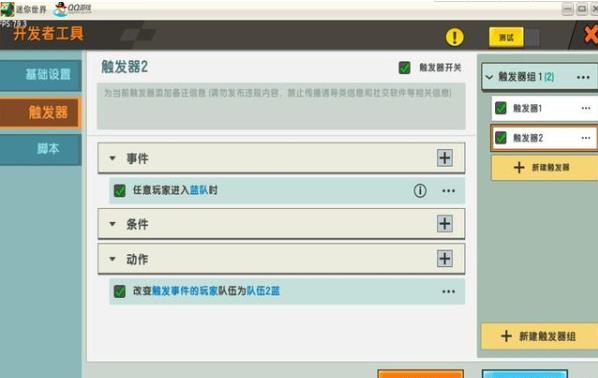Open more options for 触发器2
598x378 pixels.
coord(586,138)
